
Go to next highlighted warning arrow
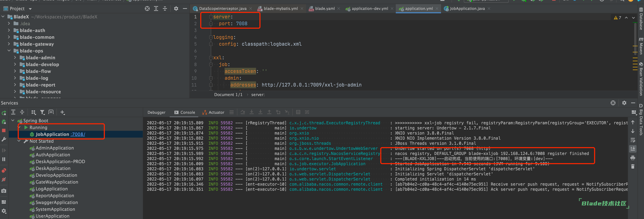[x=633, y=18]
